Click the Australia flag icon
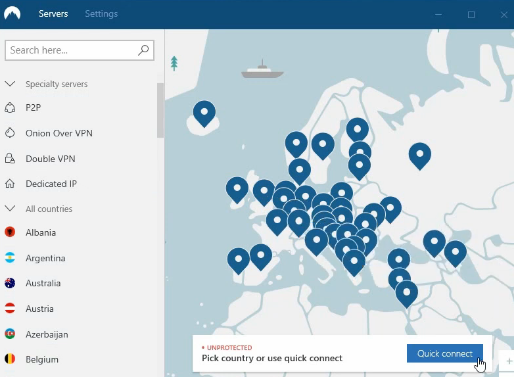The height and width of the screenshot is (377, 514). [10, 283]
